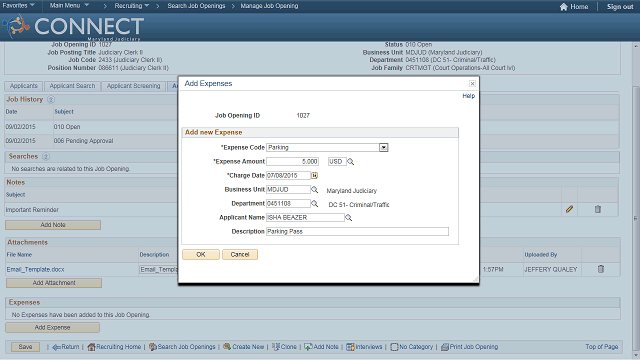Open the Favorites dropdown menu
Image resolution: width=640 pixels, height=360 pixels.
click(x=18, y=5)
